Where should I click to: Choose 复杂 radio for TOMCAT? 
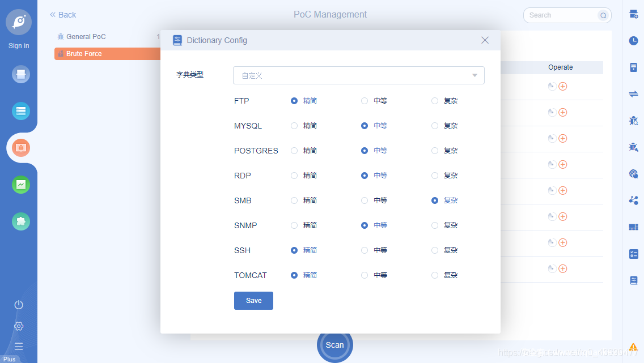click(435, 275)
